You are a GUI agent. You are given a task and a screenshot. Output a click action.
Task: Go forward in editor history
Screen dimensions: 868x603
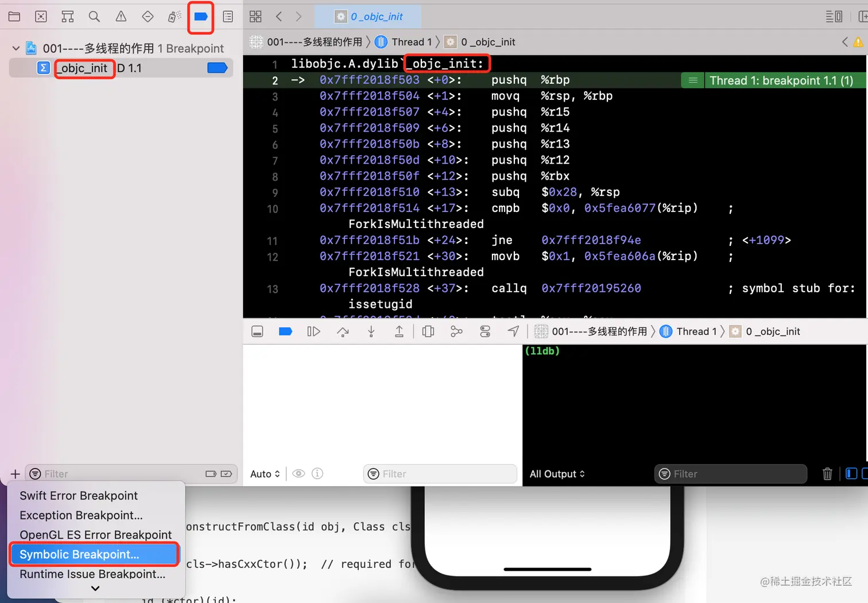pyautogui.click(x=299, y=17)
